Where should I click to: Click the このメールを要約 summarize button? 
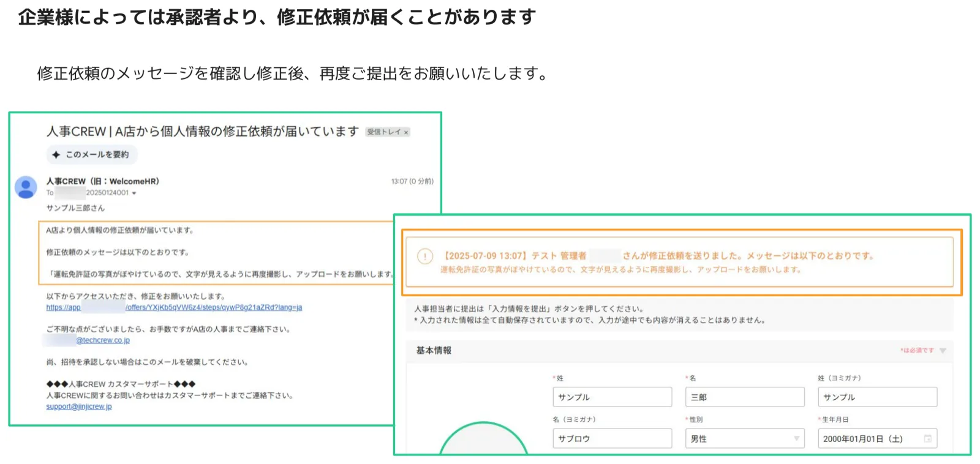(92, 155)
